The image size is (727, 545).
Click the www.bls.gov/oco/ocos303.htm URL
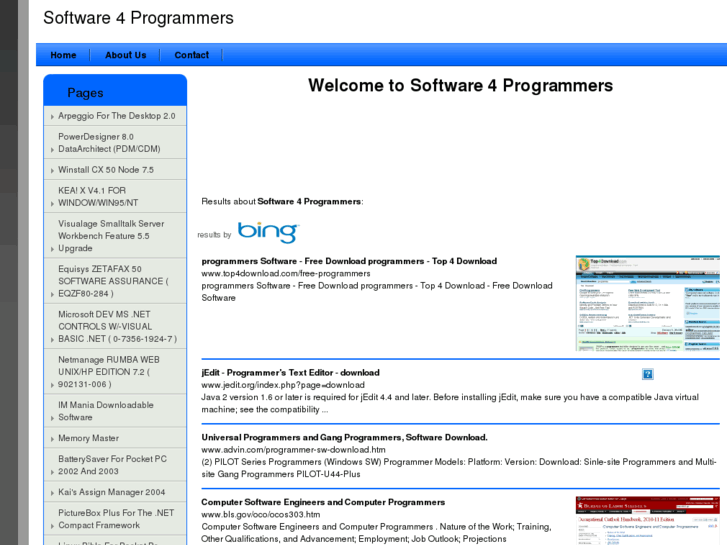[x=261, y=514]
